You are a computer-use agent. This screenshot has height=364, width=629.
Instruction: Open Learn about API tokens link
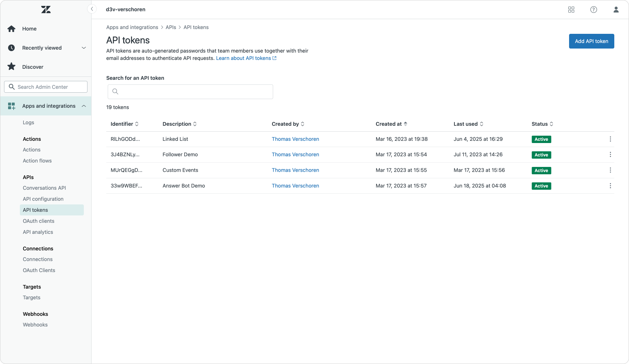(x=246, y=58)
